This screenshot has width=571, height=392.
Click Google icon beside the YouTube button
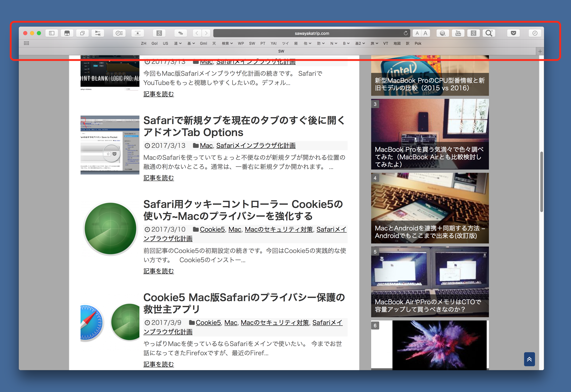click(x=473, y=33)
